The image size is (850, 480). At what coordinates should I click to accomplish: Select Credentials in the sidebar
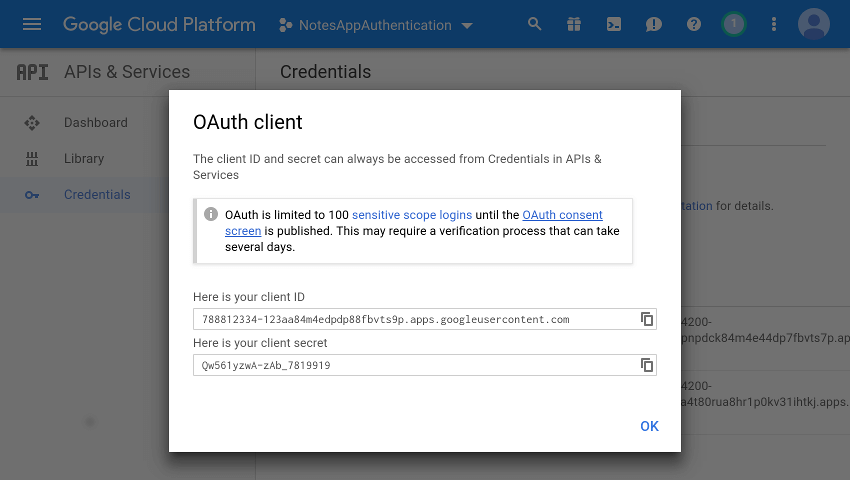[x=97, y=195]
